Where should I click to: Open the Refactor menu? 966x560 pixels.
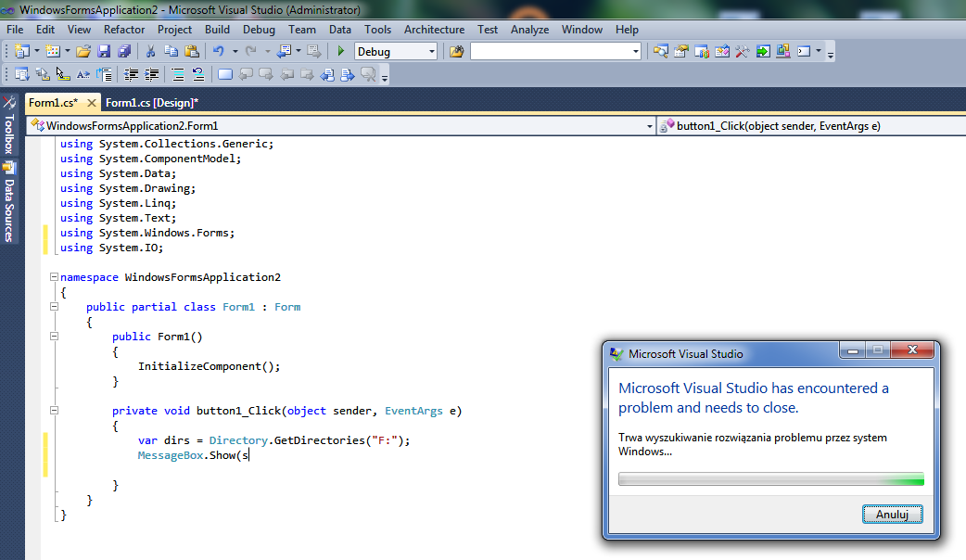(x=123, y=30)
